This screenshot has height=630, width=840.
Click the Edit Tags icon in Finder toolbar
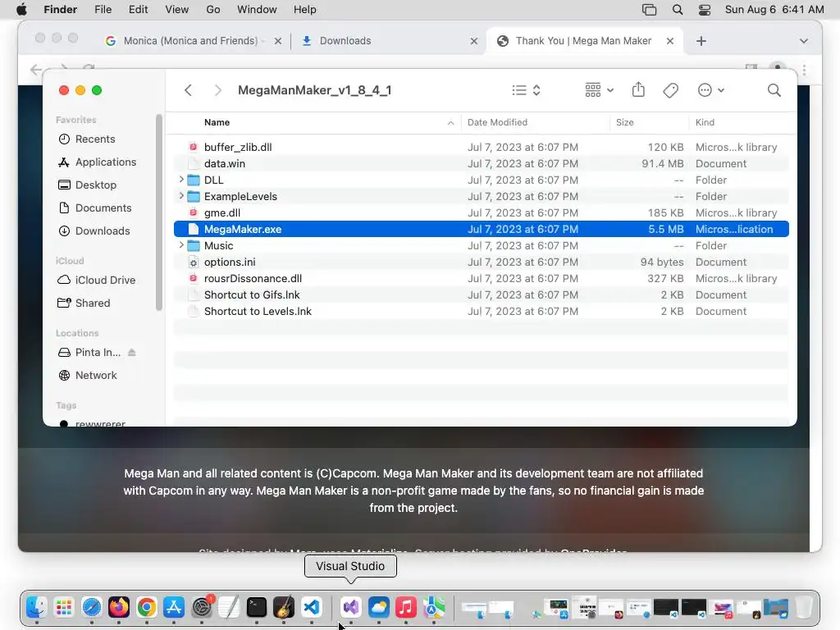(x=670, y=90)
